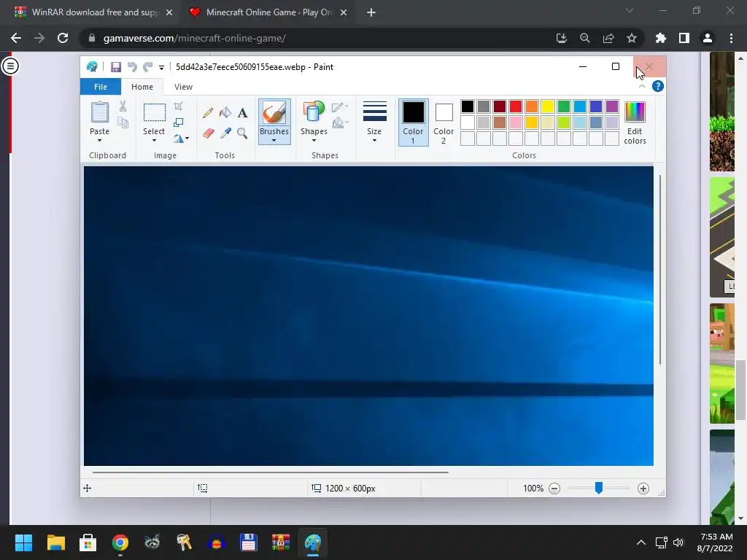Expand the Select dropdown arrow

click(154, 141)
